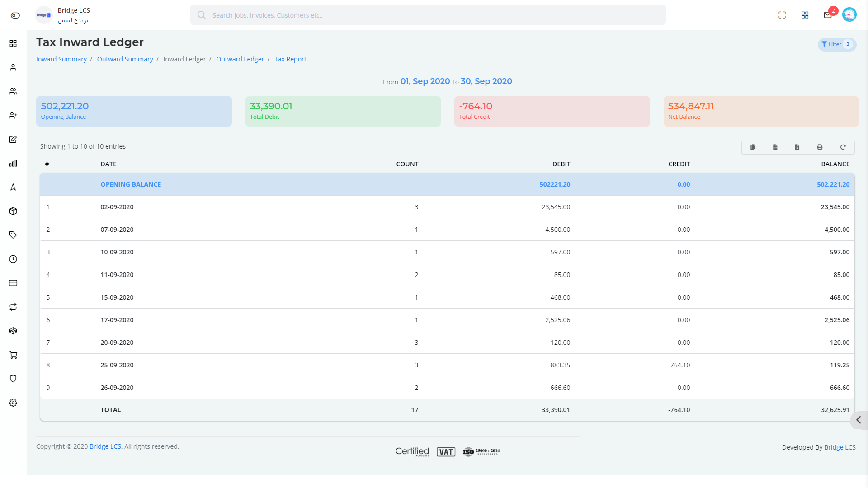Viewport: 868px width, 488px height.
Task: Click the CSV download export icon
Action: 775,147
